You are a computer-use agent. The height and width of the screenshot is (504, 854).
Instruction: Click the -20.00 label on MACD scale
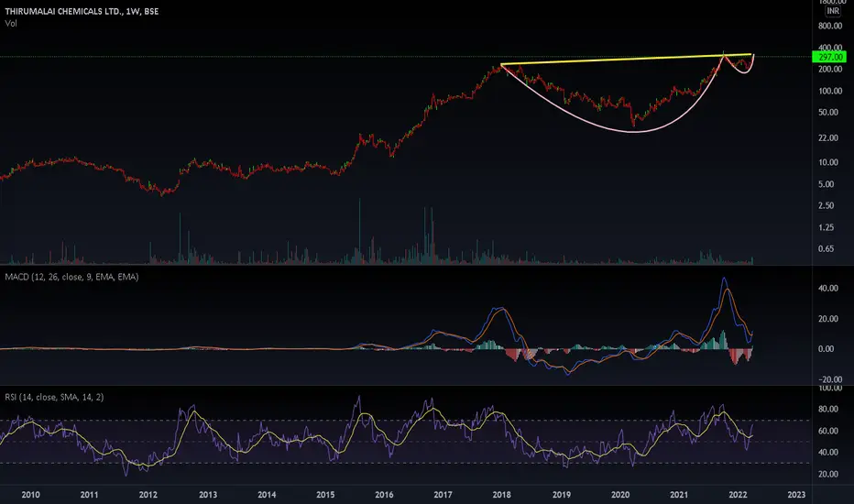(x=830, y=379)
